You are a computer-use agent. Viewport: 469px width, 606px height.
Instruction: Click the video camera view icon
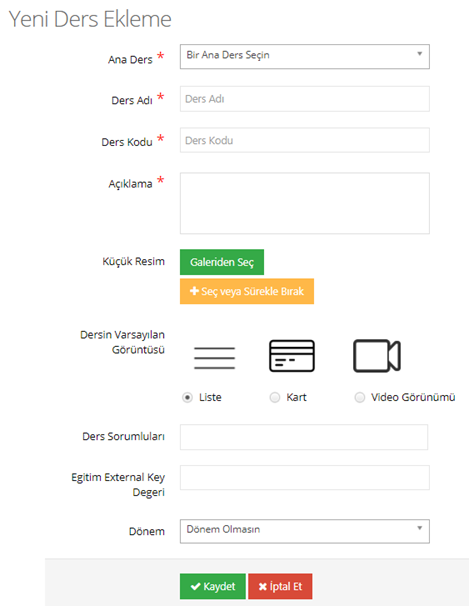coord(377,356)
